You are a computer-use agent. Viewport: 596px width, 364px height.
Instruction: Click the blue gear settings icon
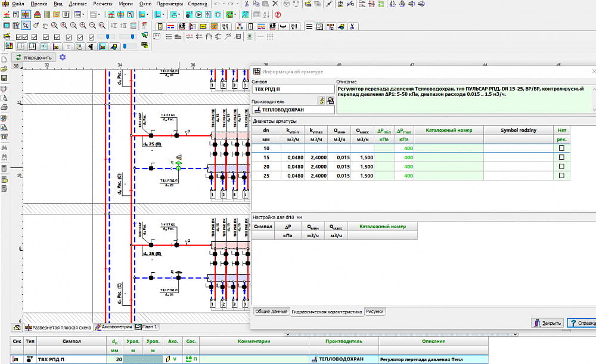coord(63,57)
